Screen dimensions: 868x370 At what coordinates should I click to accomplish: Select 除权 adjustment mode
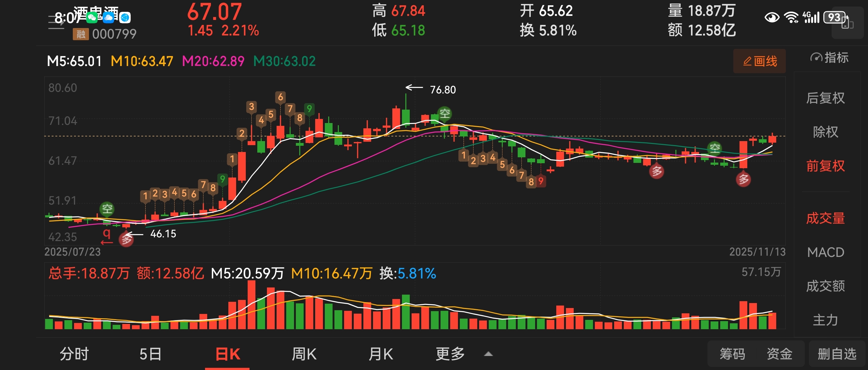click(x=825, y=132)
